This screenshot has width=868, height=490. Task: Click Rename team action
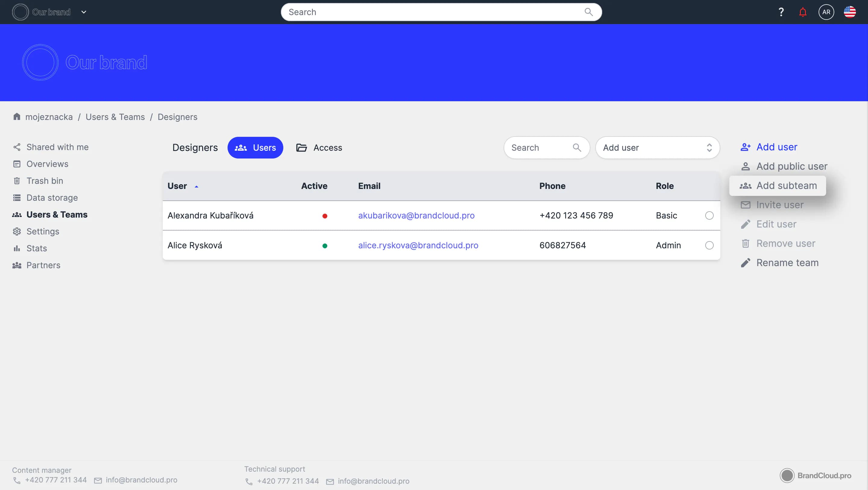787,262
